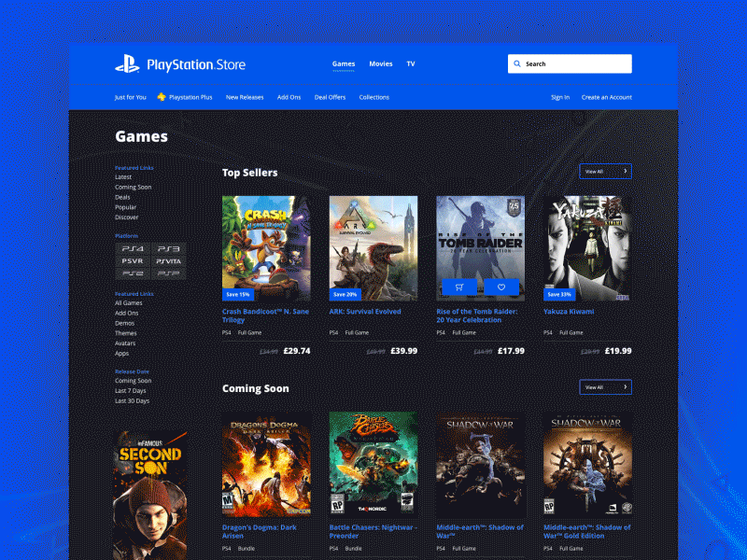The image size is (747, 560).
Task: Select the PS Vita platform filter
Action: coord(169,261)
